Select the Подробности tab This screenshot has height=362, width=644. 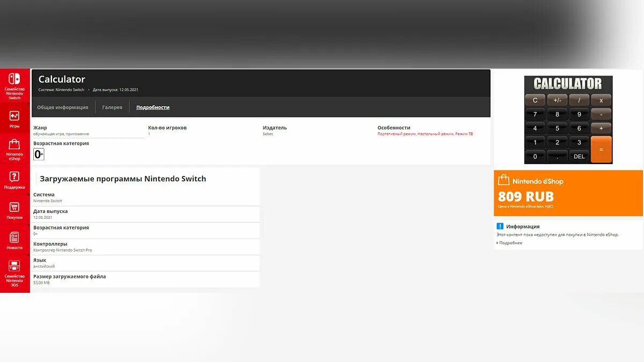(153, 107)
